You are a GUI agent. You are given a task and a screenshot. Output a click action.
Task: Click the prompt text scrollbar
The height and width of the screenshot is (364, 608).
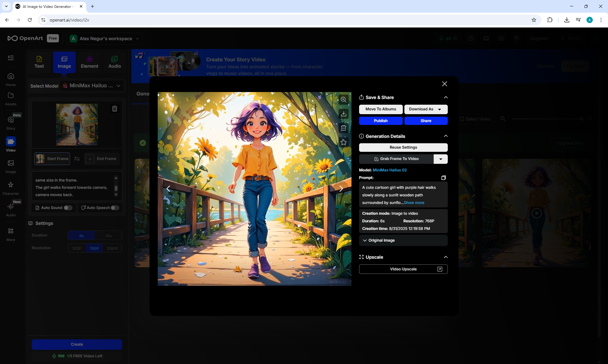116,188
